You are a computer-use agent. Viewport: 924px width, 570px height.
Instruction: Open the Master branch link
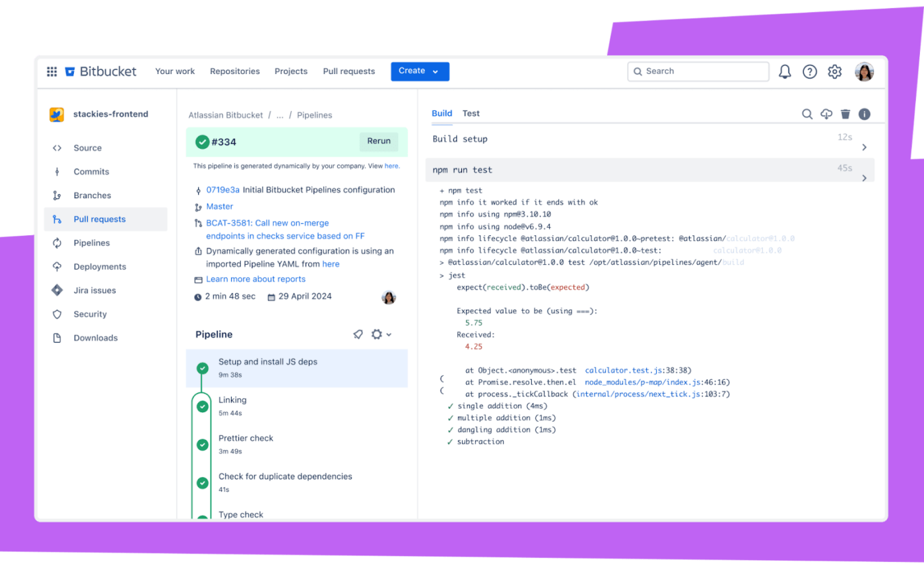[220, 206]
